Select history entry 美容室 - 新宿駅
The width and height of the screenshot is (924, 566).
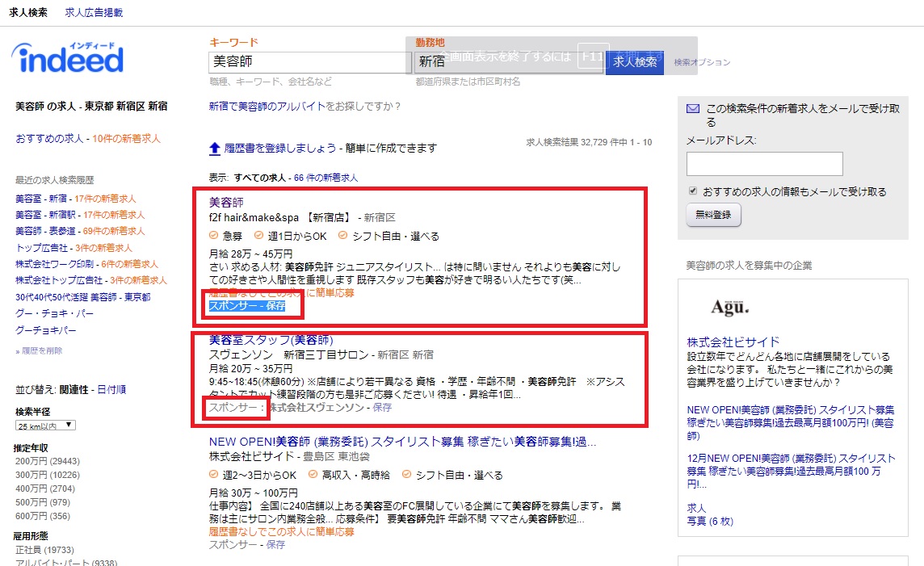coord(45,215)
